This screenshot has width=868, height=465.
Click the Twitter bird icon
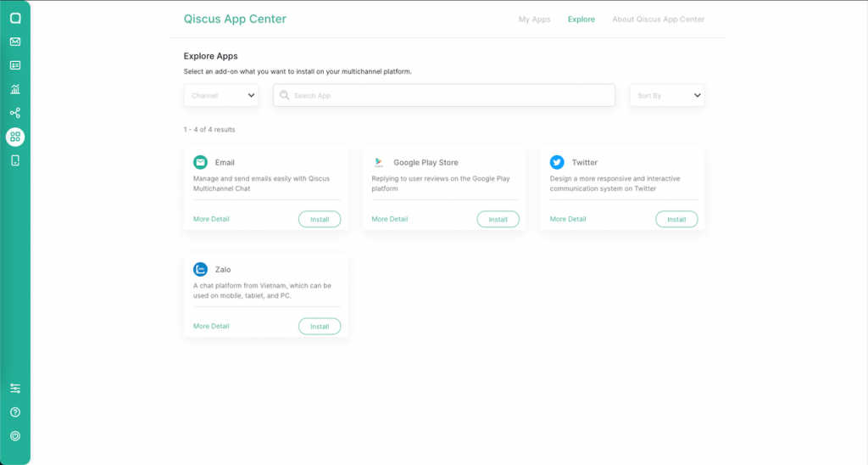557,162
